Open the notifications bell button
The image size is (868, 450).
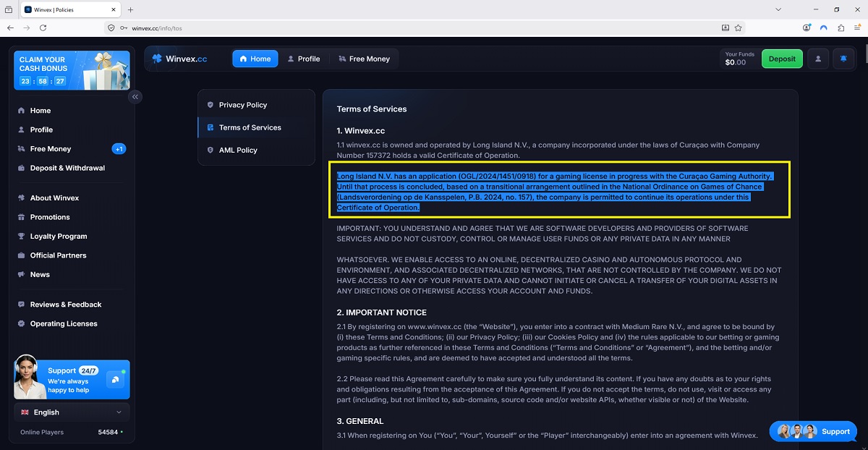click(843, 59)
